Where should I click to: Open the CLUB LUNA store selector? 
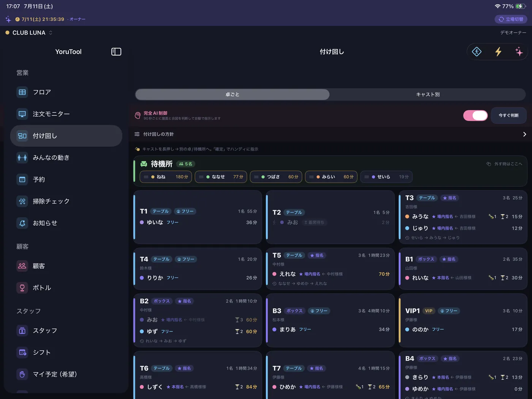29,33
